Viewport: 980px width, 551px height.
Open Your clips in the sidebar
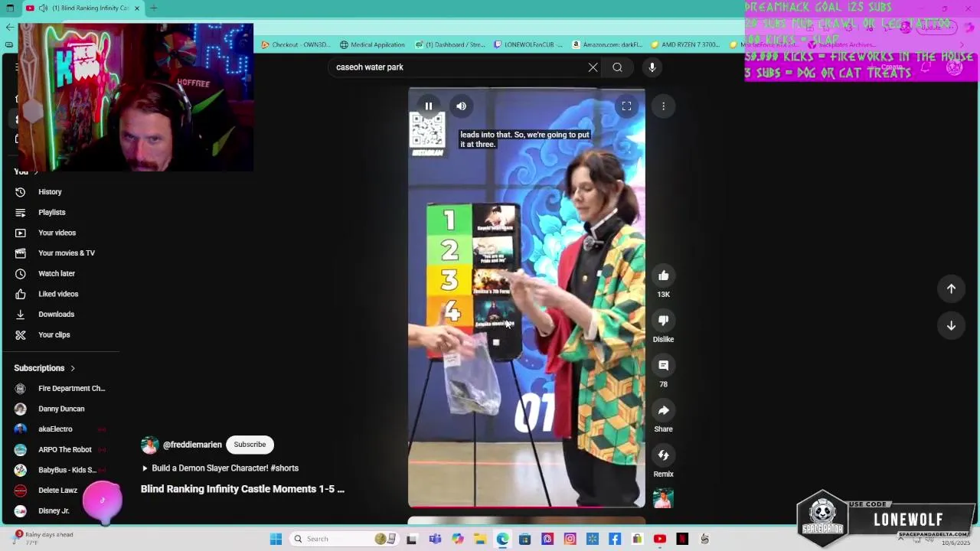point(54,334)
